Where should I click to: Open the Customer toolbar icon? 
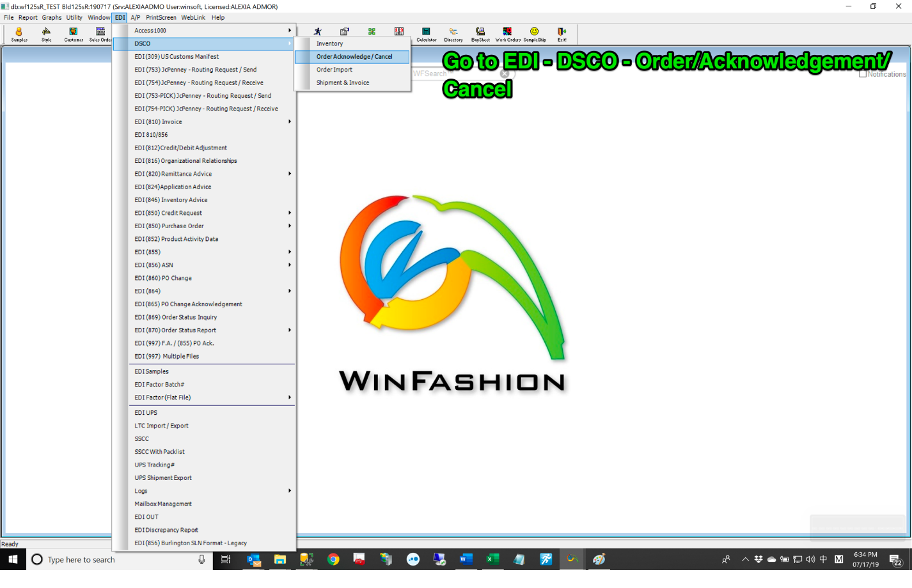(x=74, y=35)
